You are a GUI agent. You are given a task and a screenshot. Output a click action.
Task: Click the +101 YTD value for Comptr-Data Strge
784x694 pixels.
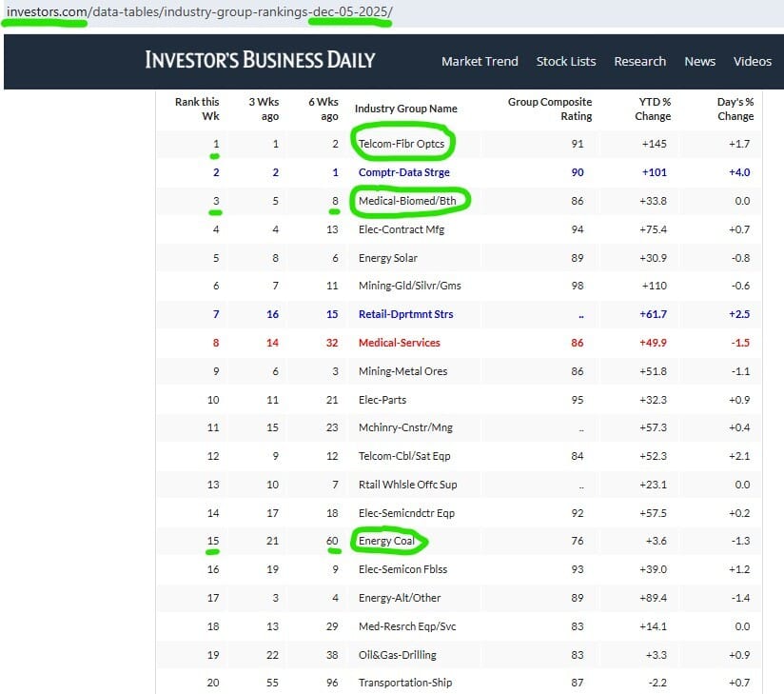pyautogui.click(x=654, y=172)
